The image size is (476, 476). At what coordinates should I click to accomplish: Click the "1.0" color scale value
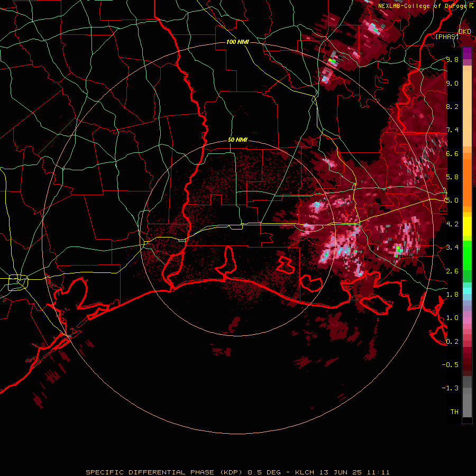click(452, 318)
